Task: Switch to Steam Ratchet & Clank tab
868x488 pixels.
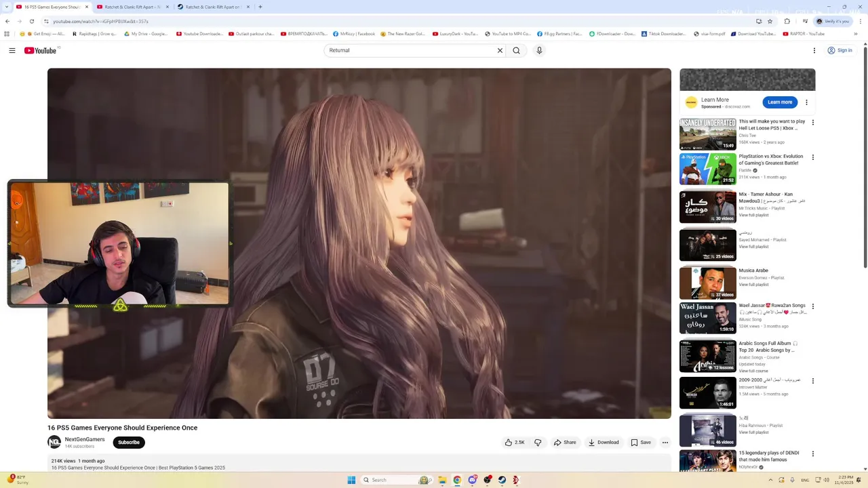Action: [213, 7]
